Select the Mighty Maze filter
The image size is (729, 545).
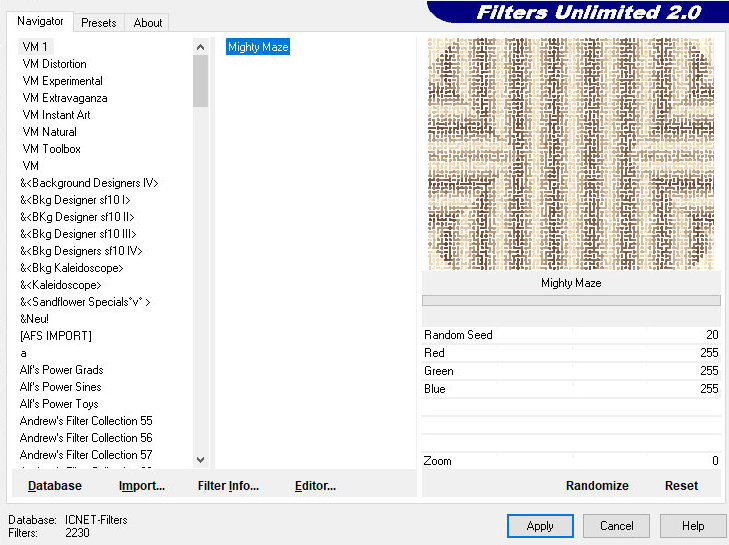[258, 47]
